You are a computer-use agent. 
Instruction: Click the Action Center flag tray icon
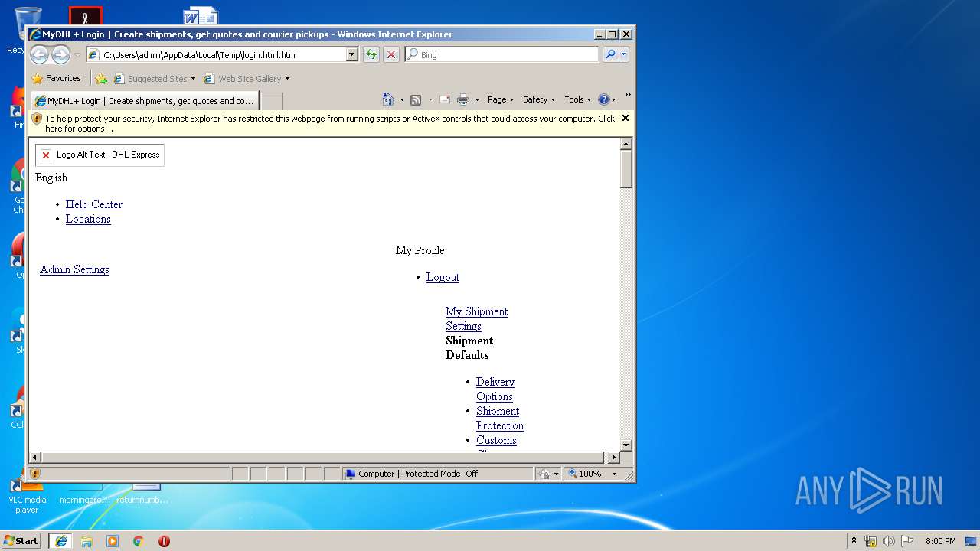(x=906, y=541)
